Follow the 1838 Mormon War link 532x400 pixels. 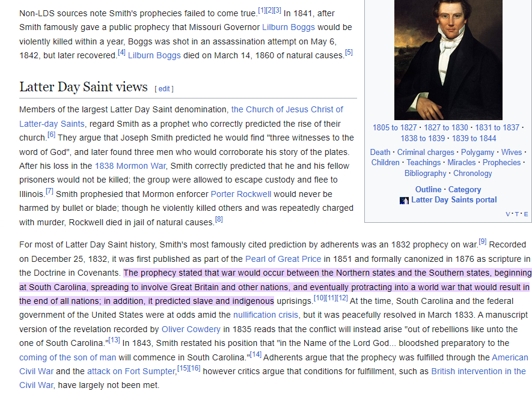tap(130, 166)
